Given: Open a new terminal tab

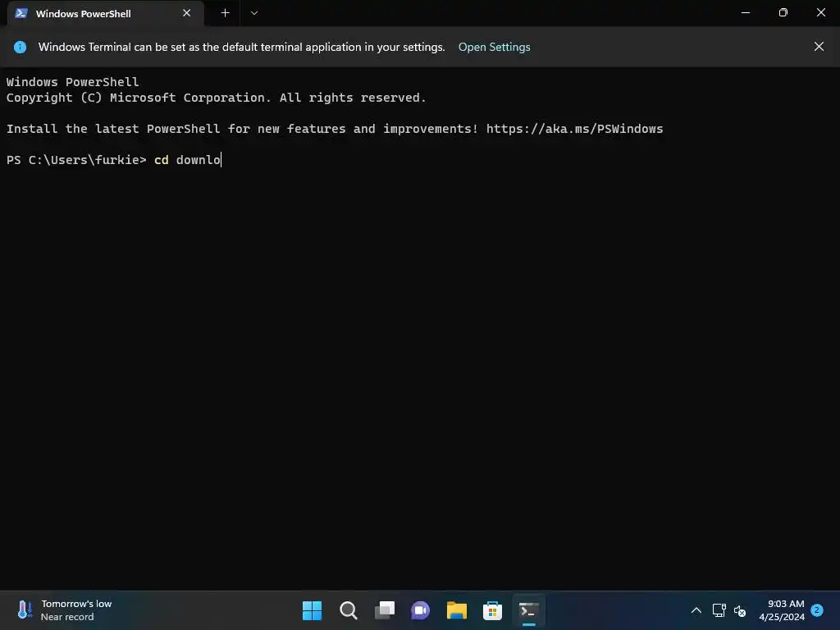Looking at the screenshot, I should pos(225,13).
